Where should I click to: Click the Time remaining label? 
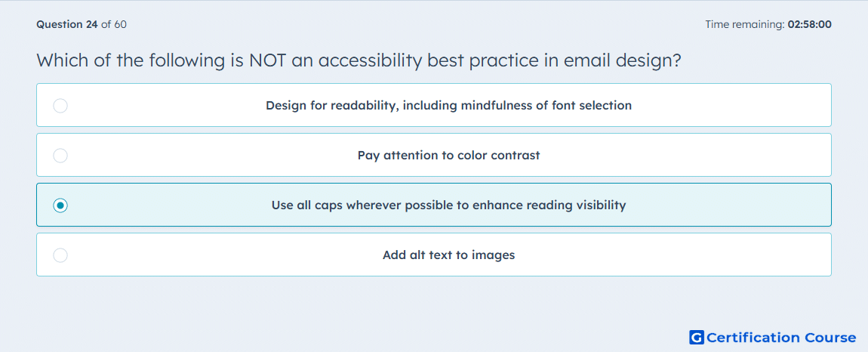745,24
